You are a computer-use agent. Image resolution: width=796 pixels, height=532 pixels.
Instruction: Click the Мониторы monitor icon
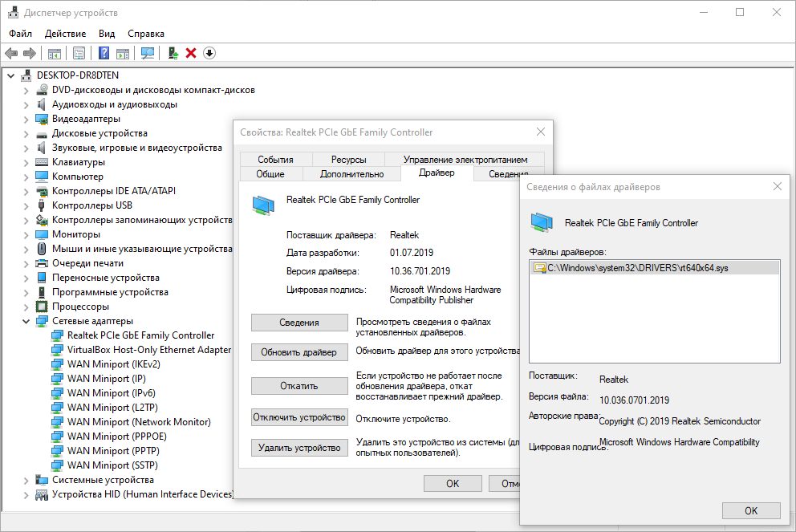[x=42, y=234]
